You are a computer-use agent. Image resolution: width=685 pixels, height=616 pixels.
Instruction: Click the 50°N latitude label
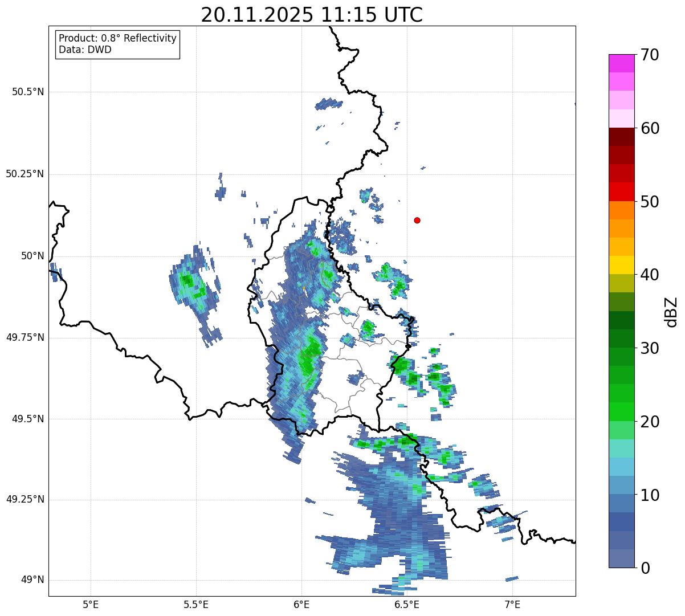[32, 256]
